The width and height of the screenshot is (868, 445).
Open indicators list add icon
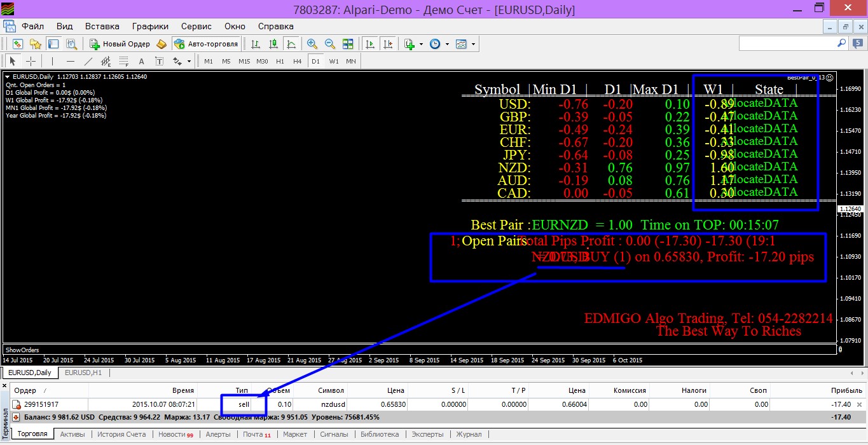[x=410, y=44]
